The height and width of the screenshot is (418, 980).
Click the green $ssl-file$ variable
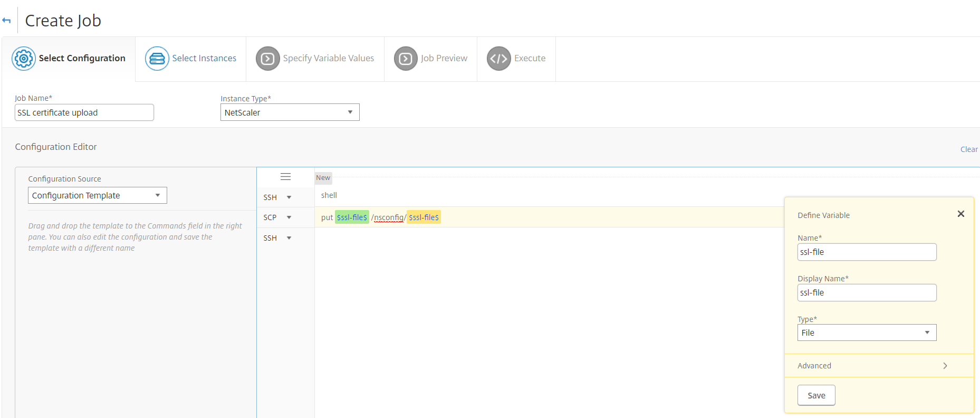coord(352,217)
